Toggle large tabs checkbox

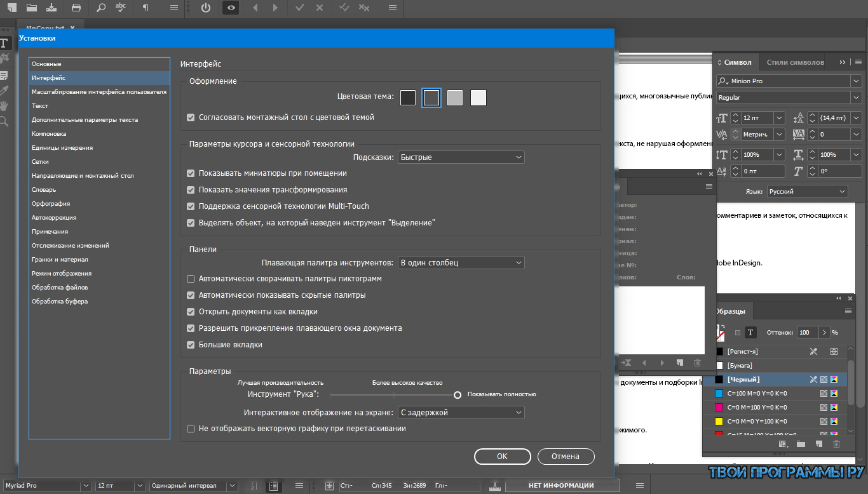coord(191,345)
